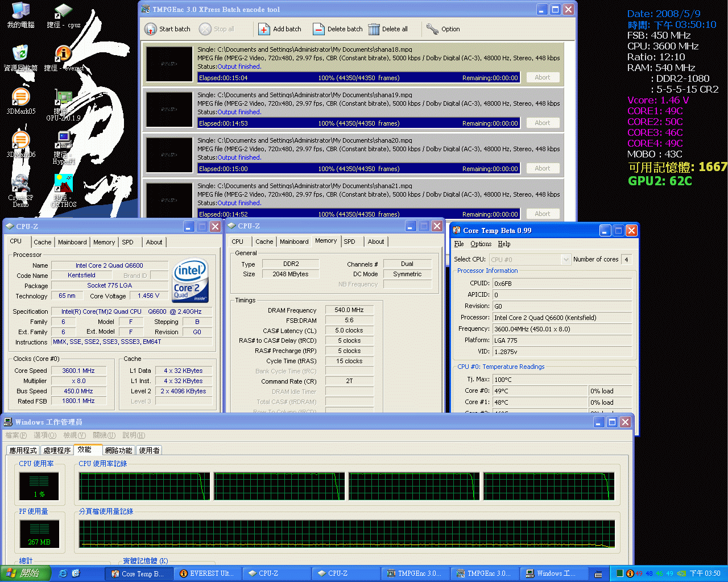Click Start batch in TMPGEnc toolbar
Viewport: 728px width, 582px height.
click(x=167, y=29)
